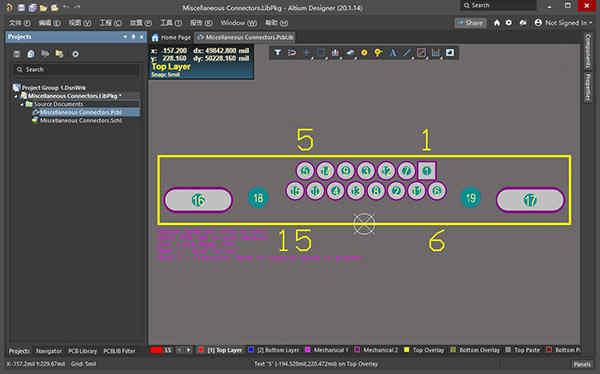This screenshot has height=374, width=600.
Task: Click the snapping magnet icon in toolbar
Action: 292,52
